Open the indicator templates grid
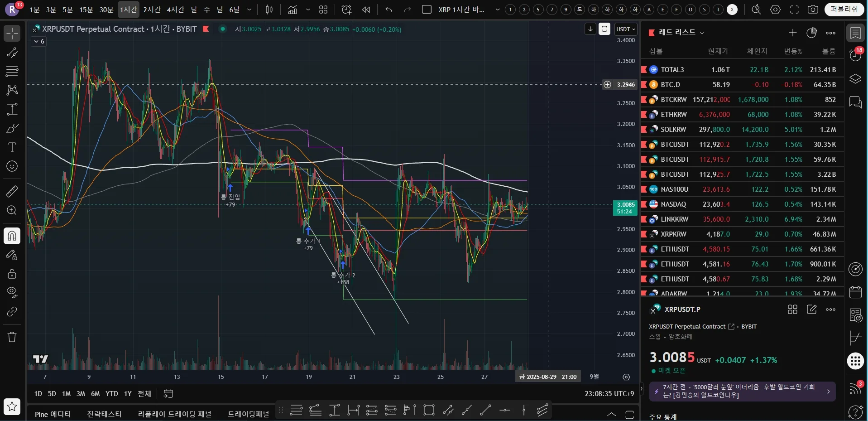Viewport: 868px width, 421px height. pos(323,10)
